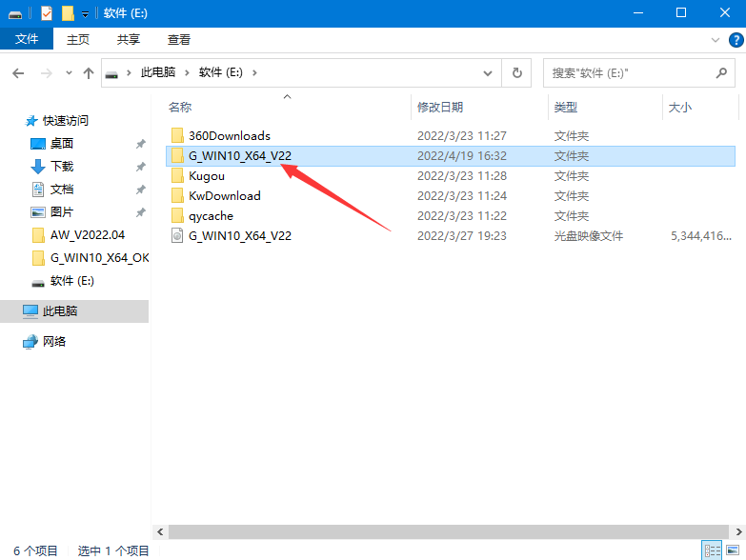746x560 pixels.
Task: Switch to details view using status bar icon
Action: coord(713,550)
